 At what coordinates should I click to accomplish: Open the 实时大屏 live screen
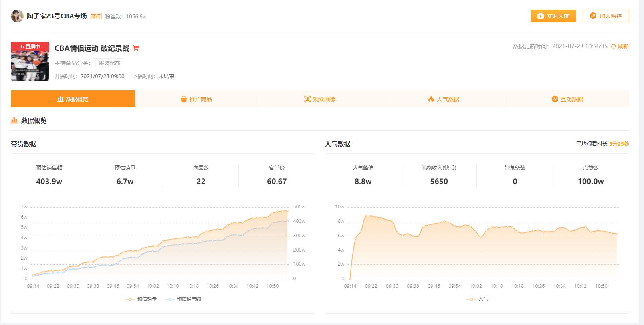point(553,16)
